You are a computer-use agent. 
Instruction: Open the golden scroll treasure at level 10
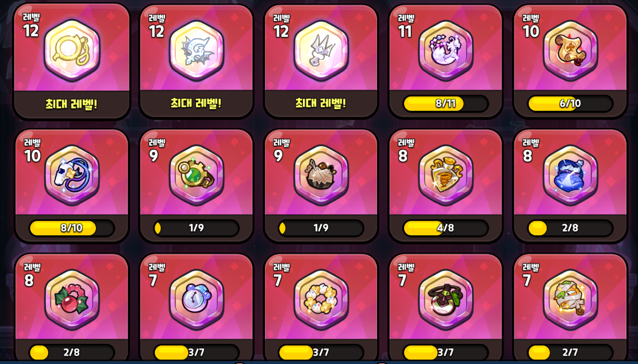(570, 51)
